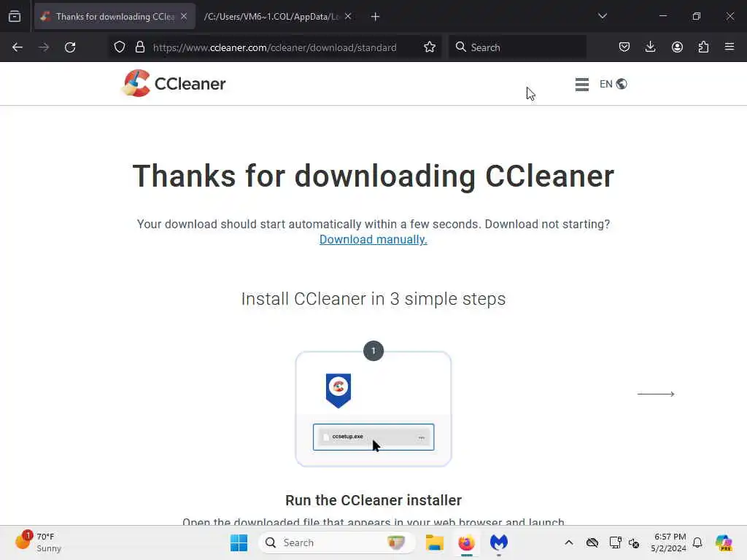Reload the current page
Image resolution: width=747 pixels, height=560 pixels.
(x=70, y=47)
